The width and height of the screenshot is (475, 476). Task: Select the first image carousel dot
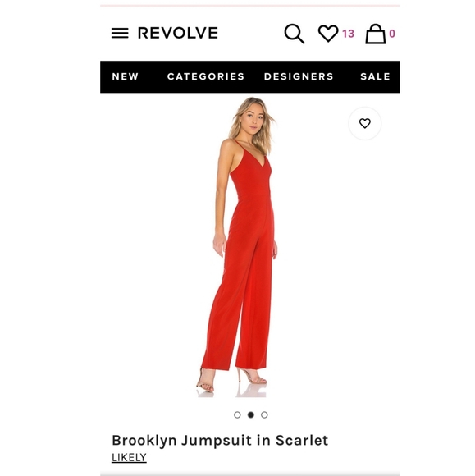237,414
